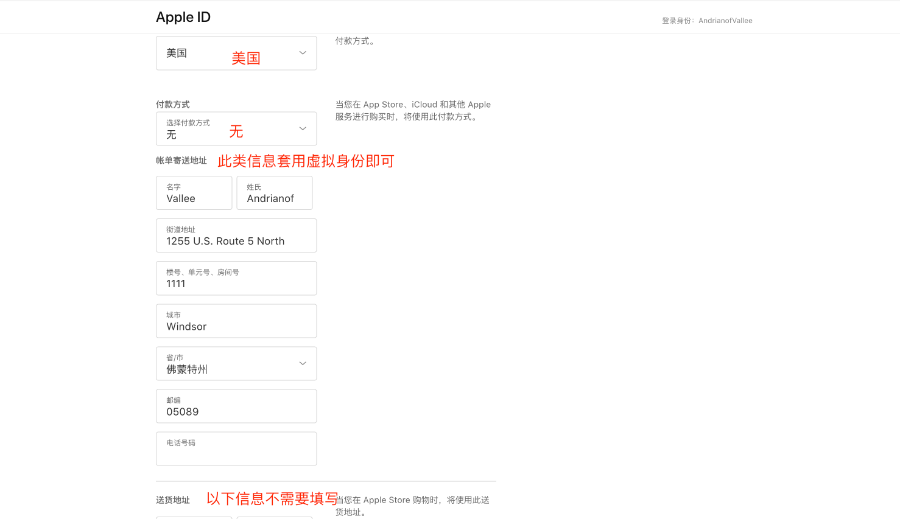Click the 登录身份 AndrianofVallee account text
The image size is (900, 519).
707,20
